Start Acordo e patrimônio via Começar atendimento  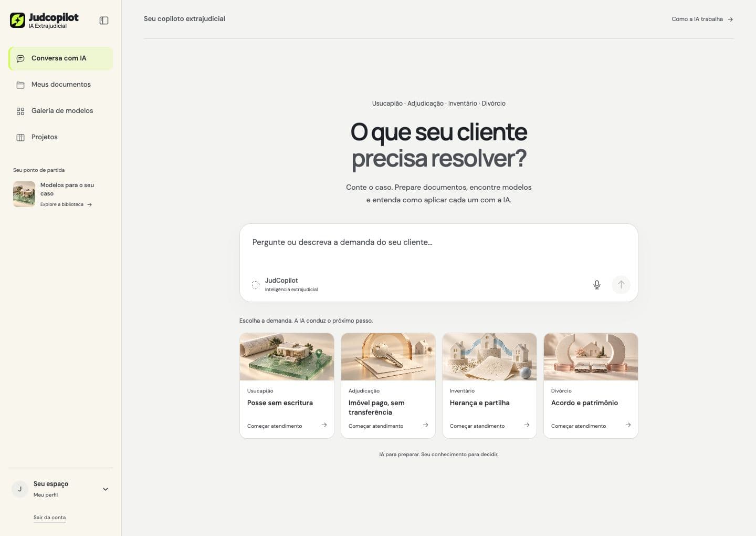(x=579, y=426)
